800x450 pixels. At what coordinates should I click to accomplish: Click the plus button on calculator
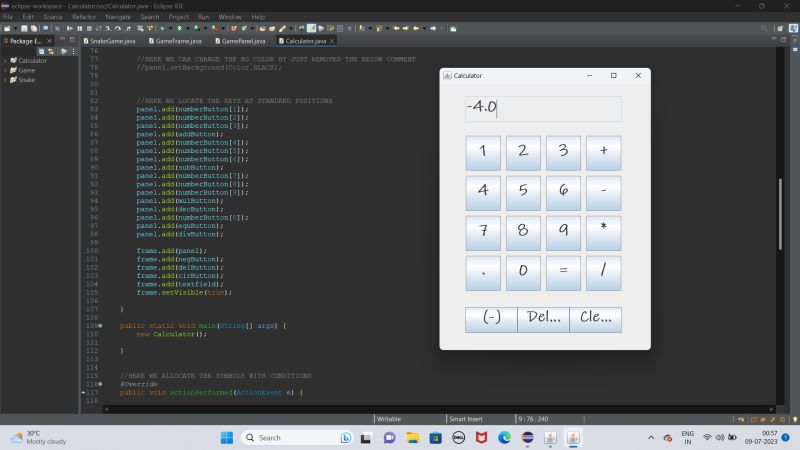604,153
